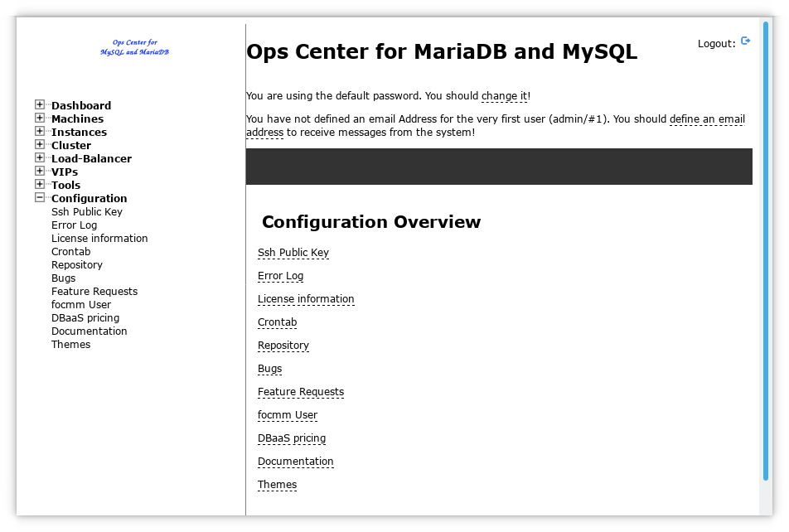Expand the Instances tree node

pos(39,132)
